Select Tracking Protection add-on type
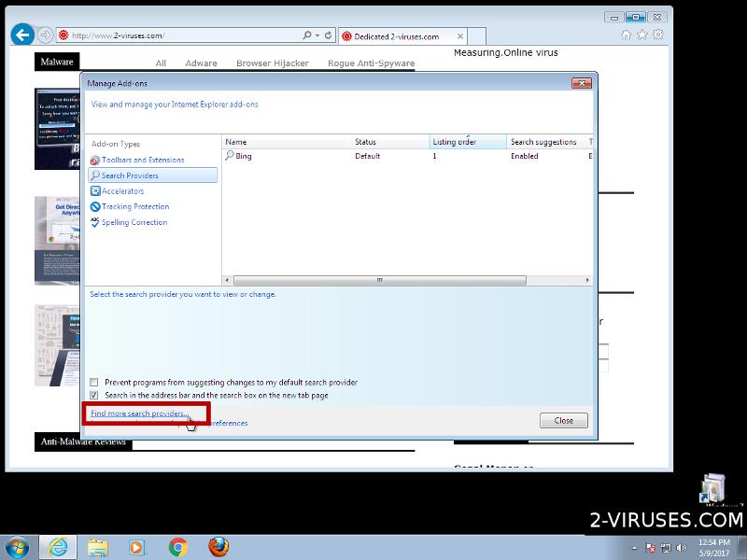Screen dimensions: 747x560 tap(135, 206)
